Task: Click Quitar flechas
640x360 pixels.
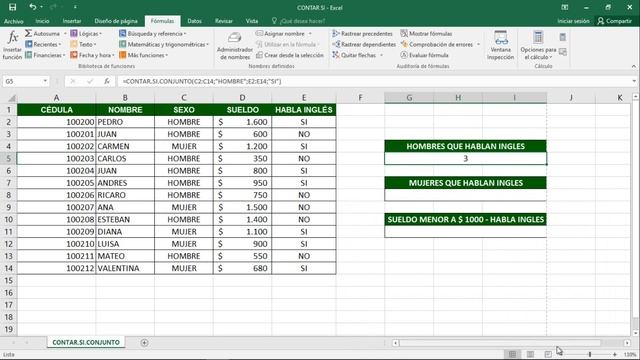Action: 354,55
